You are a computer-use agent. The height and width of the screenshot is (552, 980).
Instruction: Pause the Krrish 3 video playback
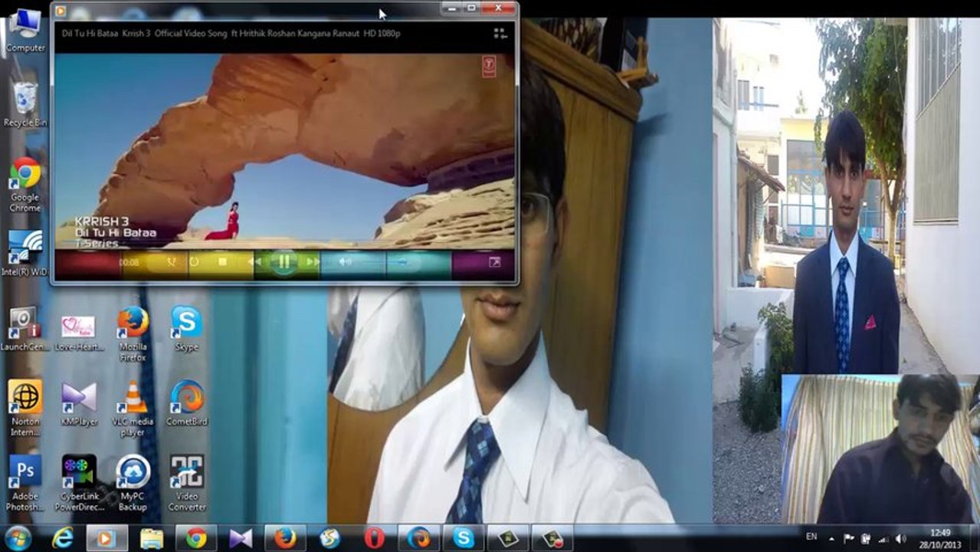pyautogui.click(x=284, y=262)
